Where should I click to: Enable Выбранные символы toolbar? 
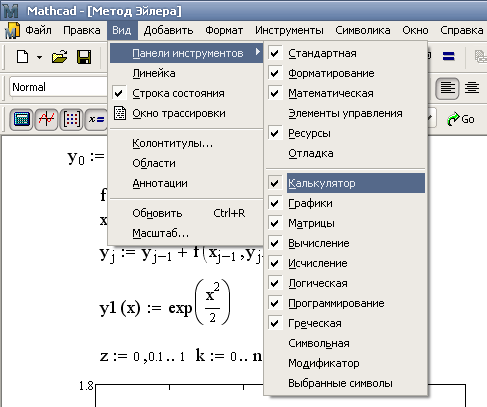pos(346,383)
